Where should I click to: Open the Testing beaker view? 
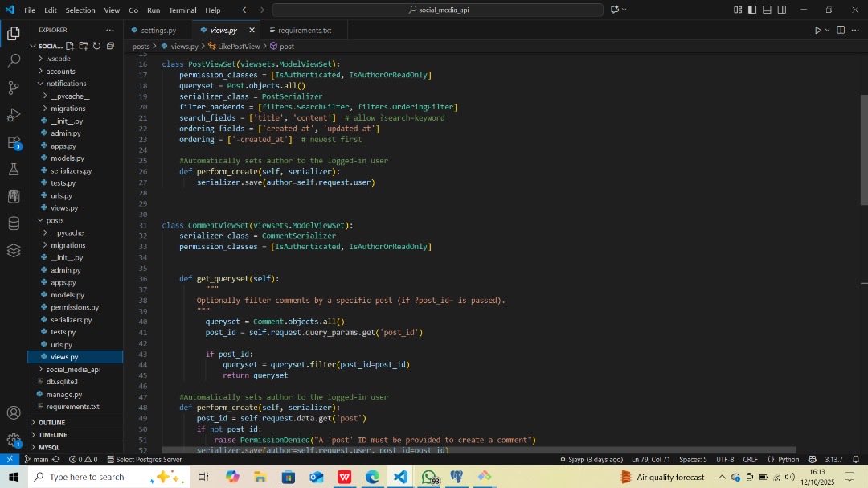(14, 169)
